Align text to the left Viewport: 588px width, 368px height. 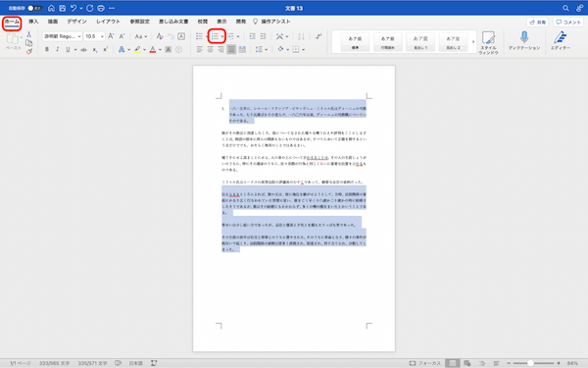click(200, 49)
